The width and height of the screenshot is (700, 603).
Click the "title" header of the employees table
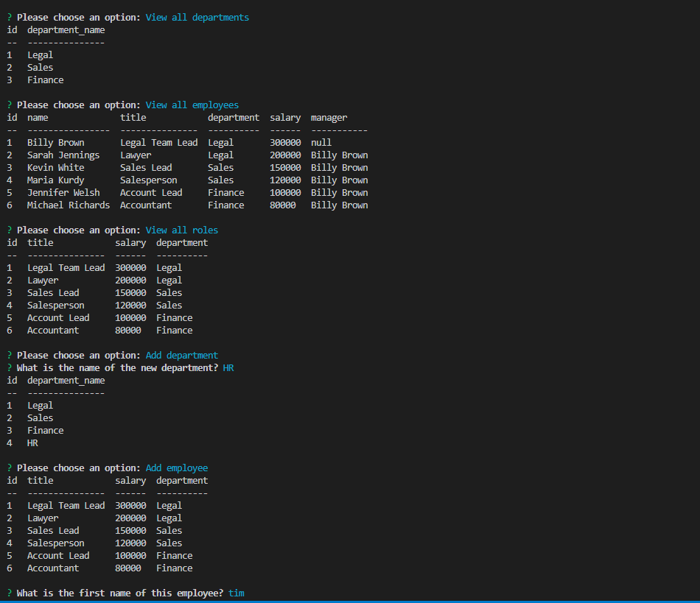tap(133, 118)
